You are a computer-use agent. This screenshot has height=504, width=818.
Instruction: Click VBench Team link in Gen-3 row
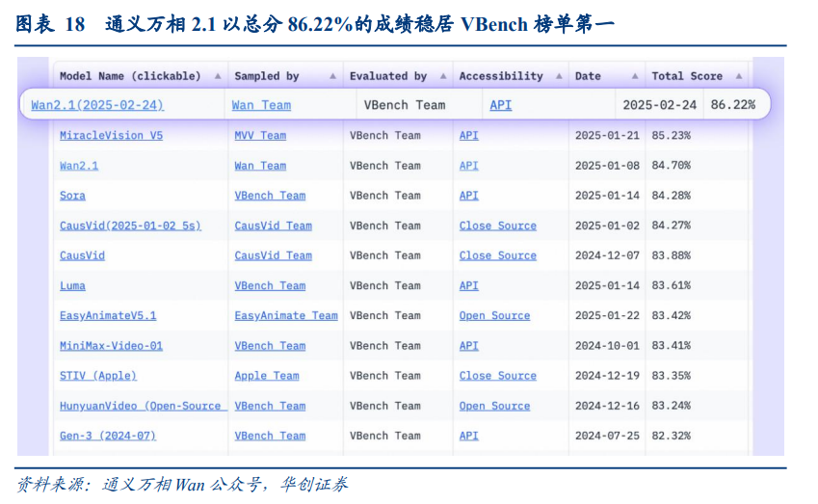click(x=270, y=436)
